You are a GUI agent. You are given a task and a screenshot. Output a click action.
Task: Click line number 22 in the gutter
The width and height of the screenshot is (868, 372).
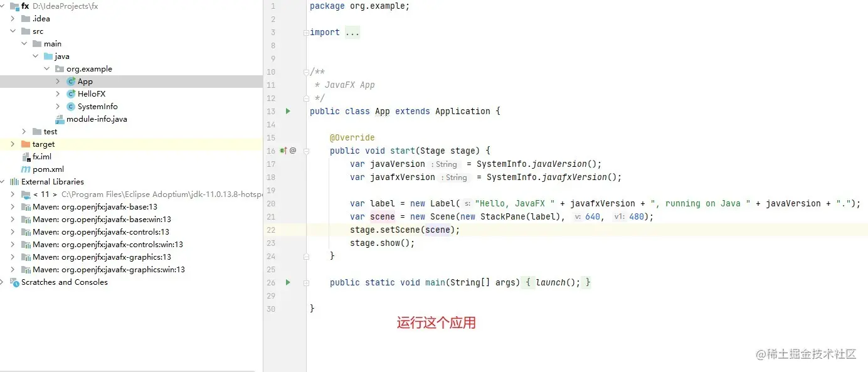pos(271,230)
